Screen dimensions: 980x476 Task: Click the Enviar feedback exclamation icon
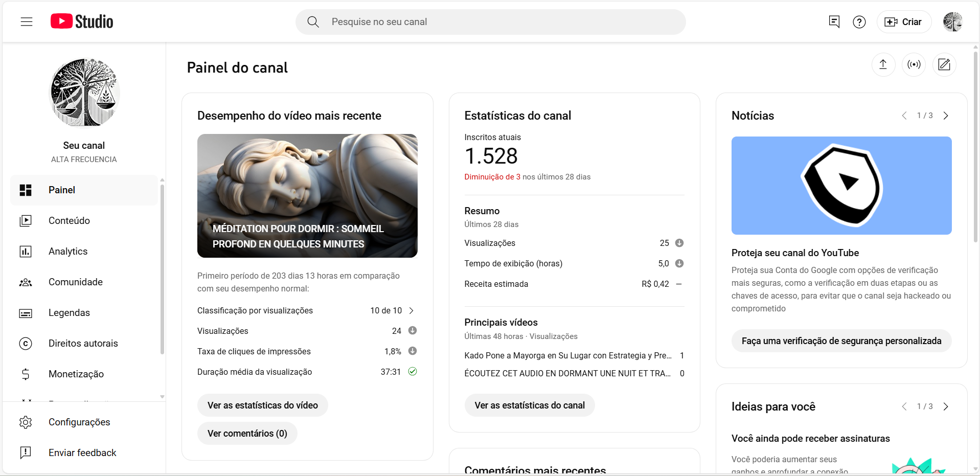[x=26, y=453]
